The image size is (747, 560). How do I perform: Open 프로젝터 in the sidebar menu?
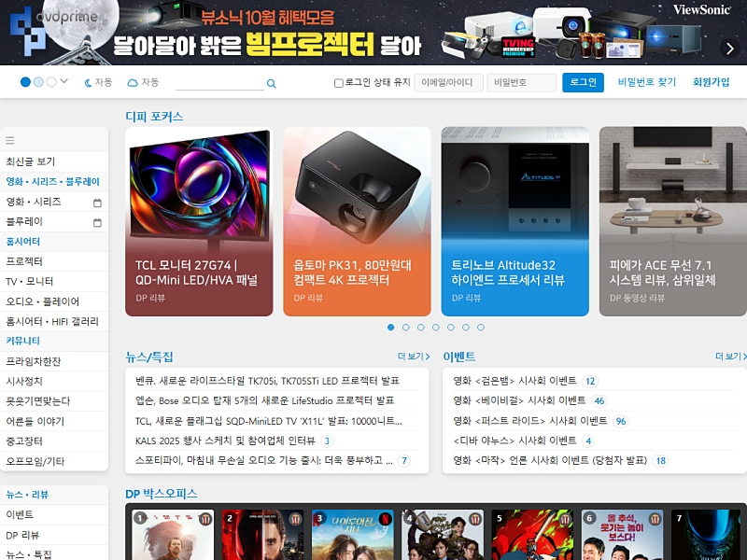pyautogui.click(x=25, y=261)
